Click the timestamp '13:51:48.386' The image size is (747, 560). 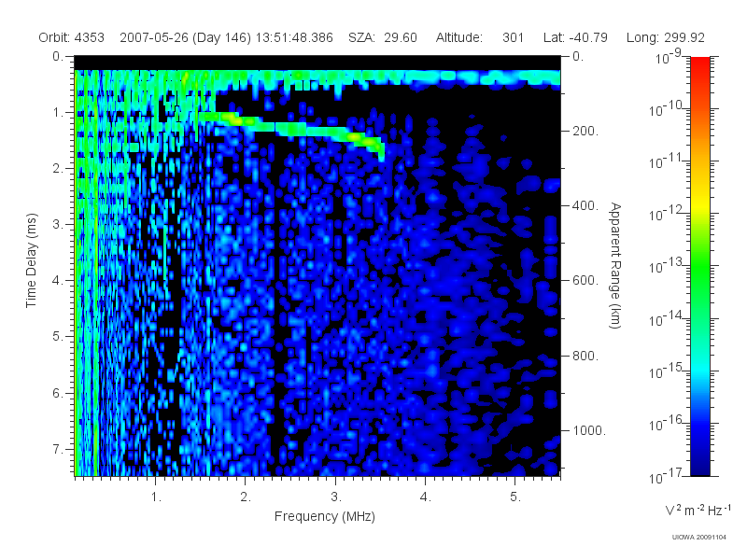click(x=294, y=37)
